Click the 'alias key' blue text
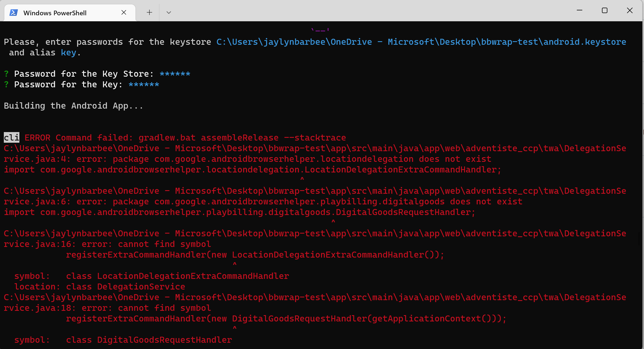Viewport: 644px width, 349px height. [x=69, y=52]
